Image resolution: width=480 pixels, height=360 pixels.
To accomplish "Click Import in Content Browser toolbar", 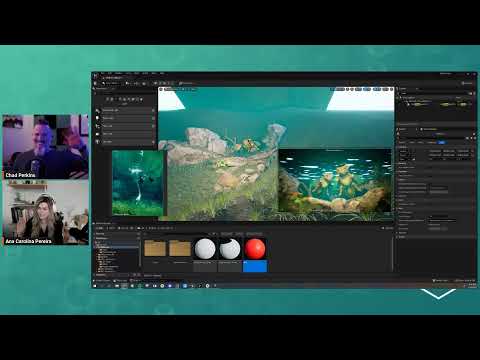I will pyautogui.click(x=112, y=228).
